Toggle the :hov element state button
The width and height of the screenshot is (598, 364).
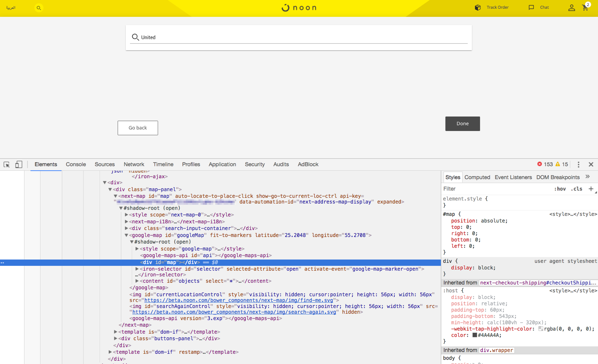tap(560, 189)
